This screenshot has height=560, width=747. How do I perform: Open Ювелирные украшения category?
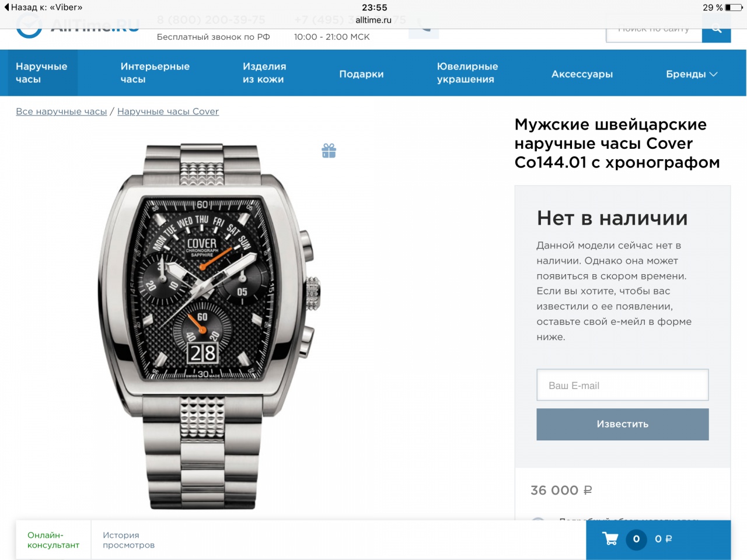467,73
